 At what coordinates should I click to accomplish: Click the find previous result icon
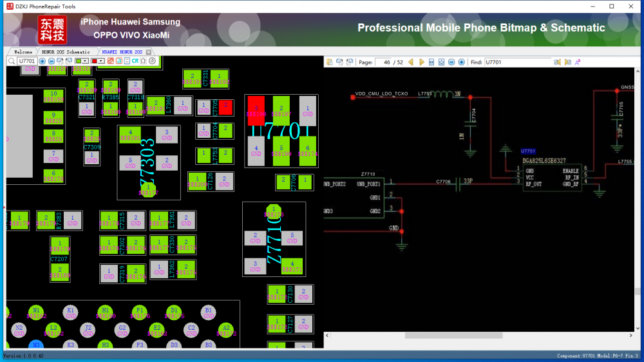(x=558, y=62)
